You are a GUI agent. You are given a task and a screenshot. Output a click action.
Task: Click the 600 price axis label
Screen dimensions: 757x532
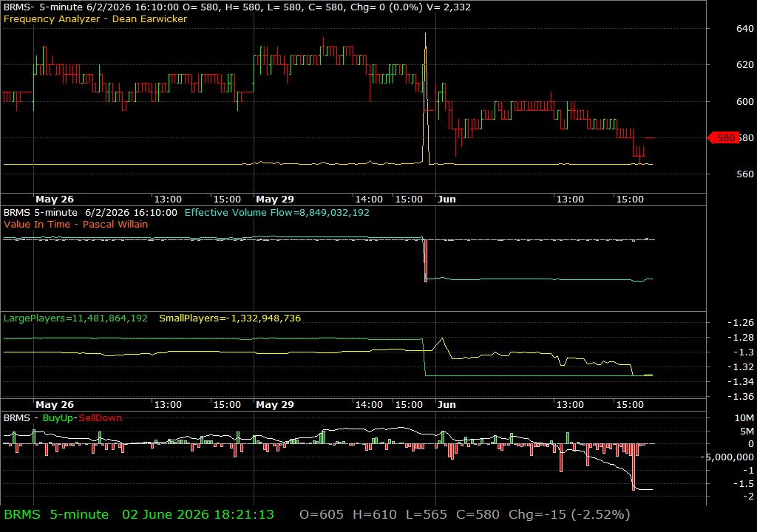click(745, 101)
